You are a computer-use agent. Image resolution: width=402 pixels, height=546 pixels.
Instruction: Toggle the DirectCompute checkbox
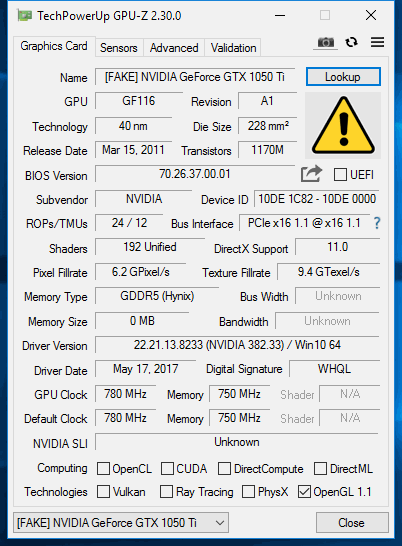(224, 469)
